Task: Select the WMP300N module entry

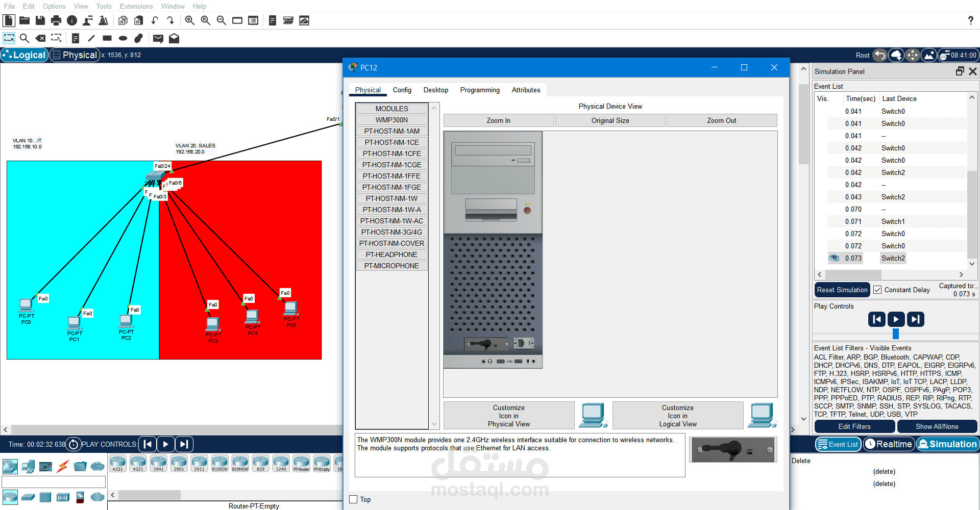Action: [392, 120]
